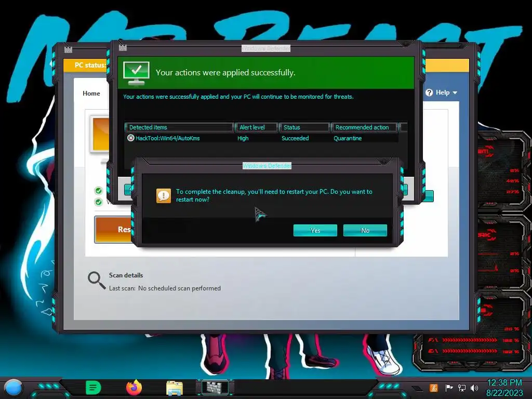Image resolution: width=532 pixels, height=399 pixels.
Task: Sort by Alert level column header
Action: point(256,127)
